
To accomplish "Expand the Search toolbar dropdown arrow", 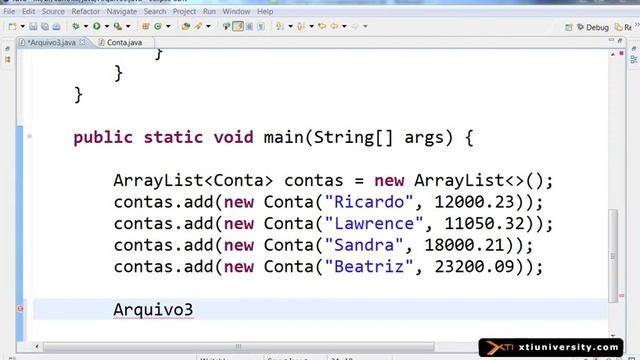I will point(209,27).
